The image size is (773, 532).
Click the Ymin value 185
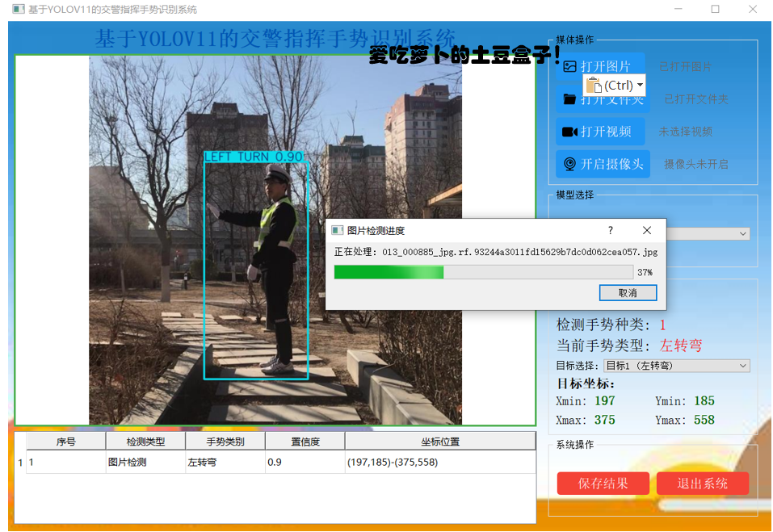point(704,400)
